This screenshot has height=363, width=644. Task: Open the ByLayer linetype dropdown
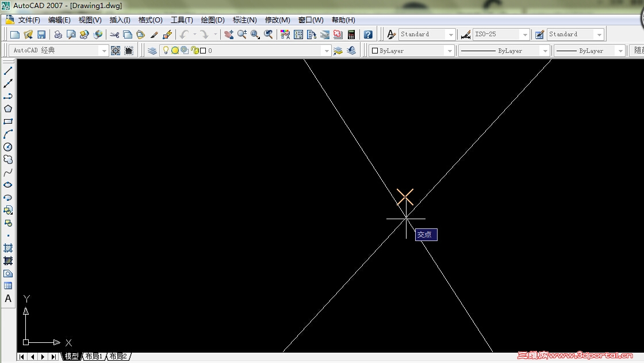tap(545, 51)
